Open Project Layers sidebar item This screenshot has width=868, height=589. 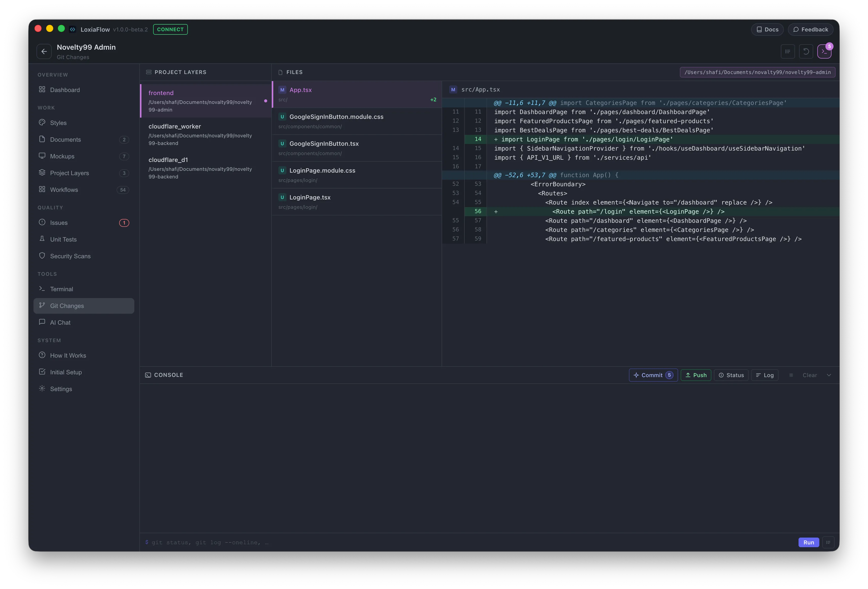[x=84, y=173]
